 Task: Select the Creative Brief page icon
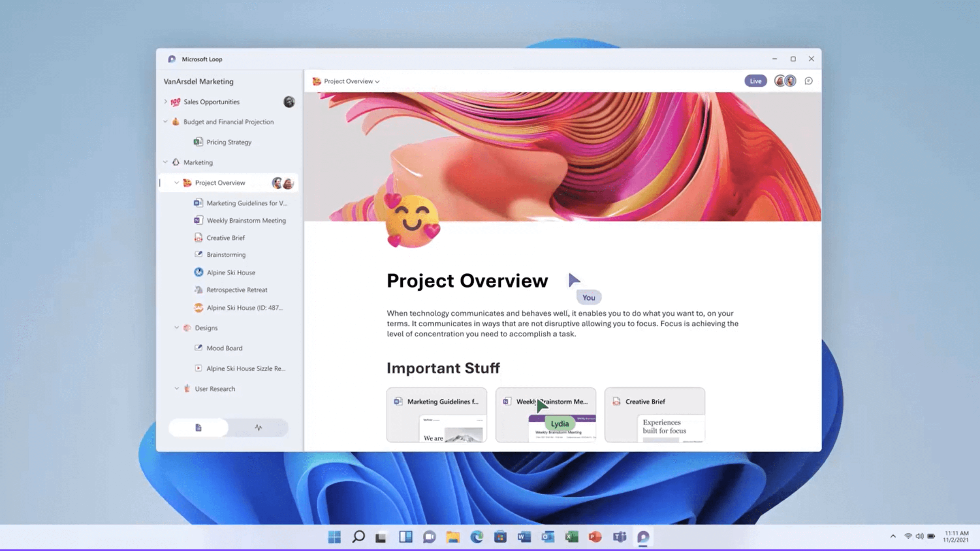(x=199, y=238)
